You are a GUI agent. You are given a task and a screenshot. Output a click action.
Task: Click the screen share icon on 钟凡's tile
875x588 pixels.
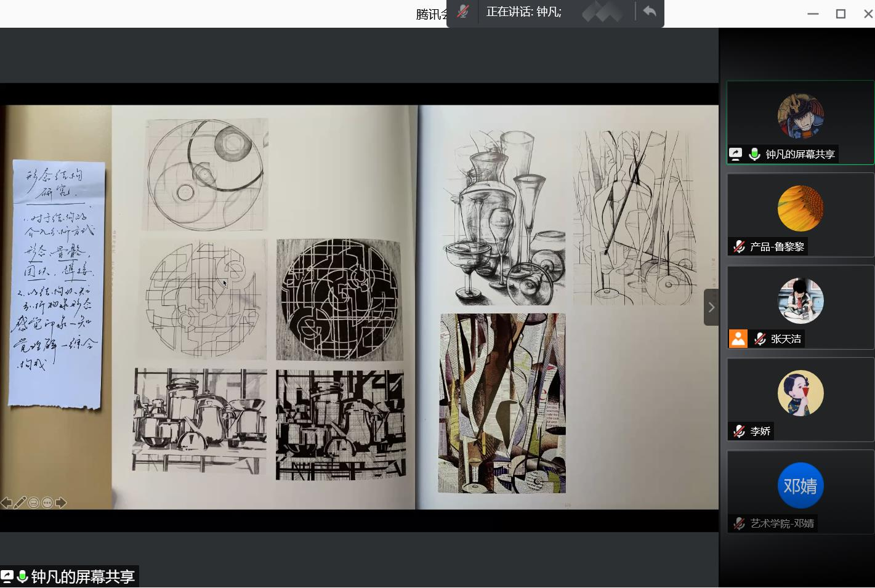736,154
